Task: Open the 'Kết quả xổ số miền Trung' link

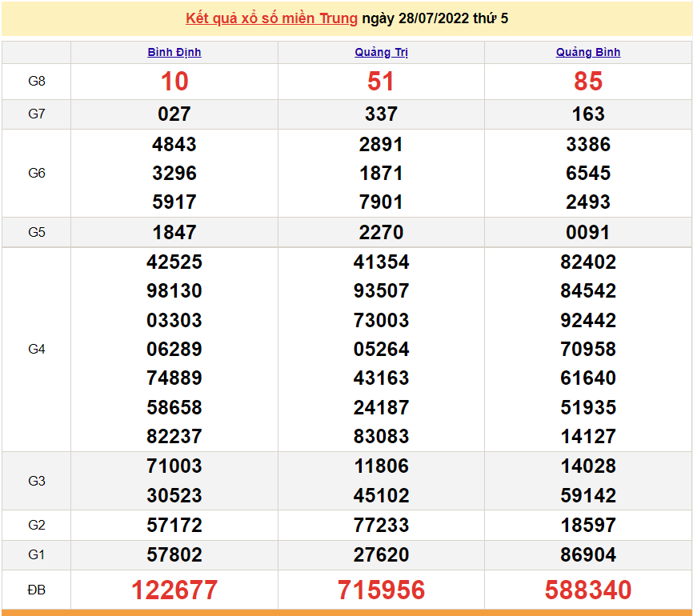Action: 271,18
